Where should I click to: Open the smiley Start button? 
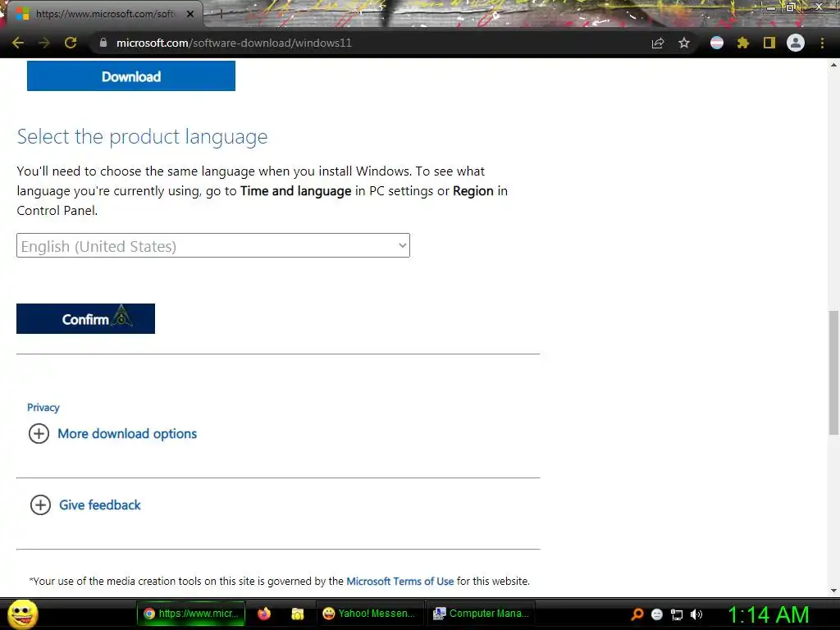tap(22, 614)
